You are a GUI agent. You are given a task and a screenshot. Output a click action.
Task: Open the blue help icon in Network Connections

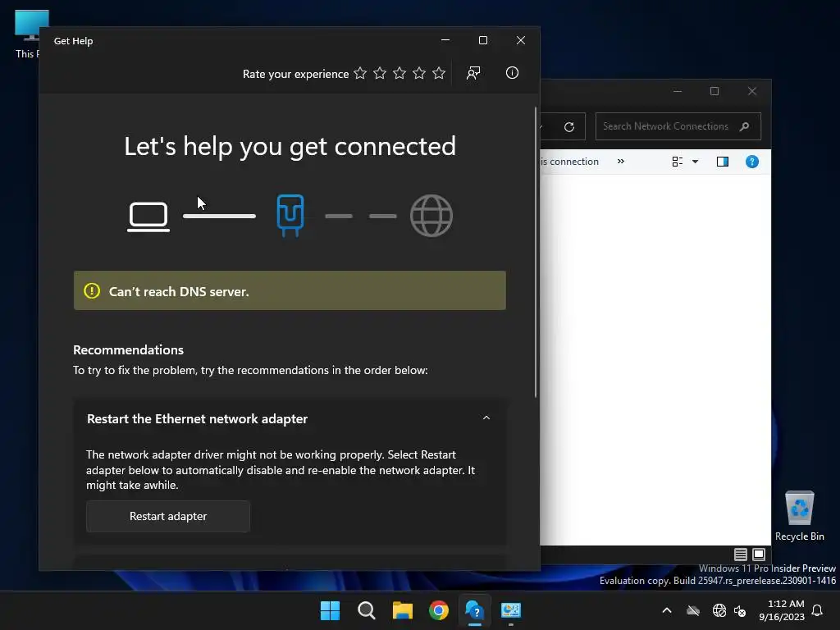click(752, 162)
